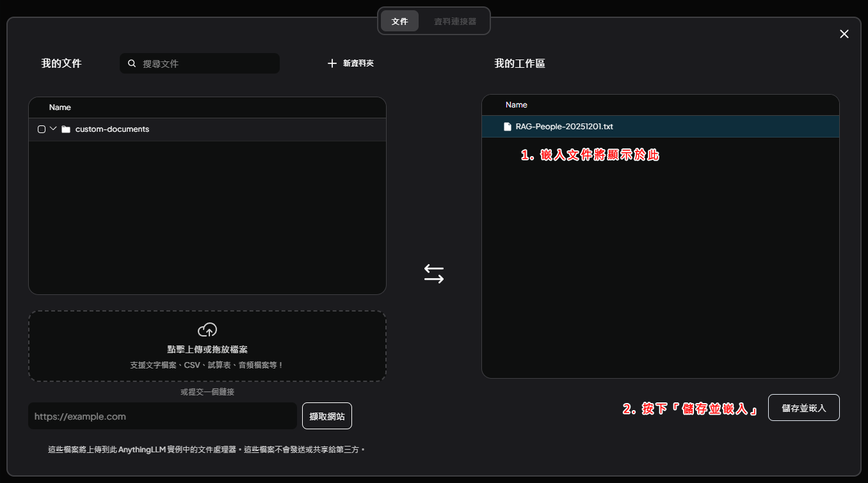
Task: Click the cloud upload icon
Action: (x=207, y=330)
